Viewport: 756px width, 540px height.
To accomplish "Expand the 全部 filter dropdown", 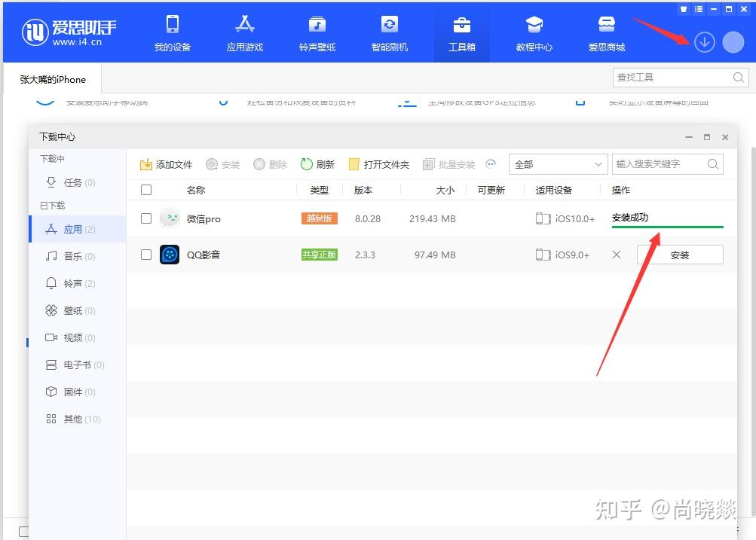I will (x=558, y=165).
